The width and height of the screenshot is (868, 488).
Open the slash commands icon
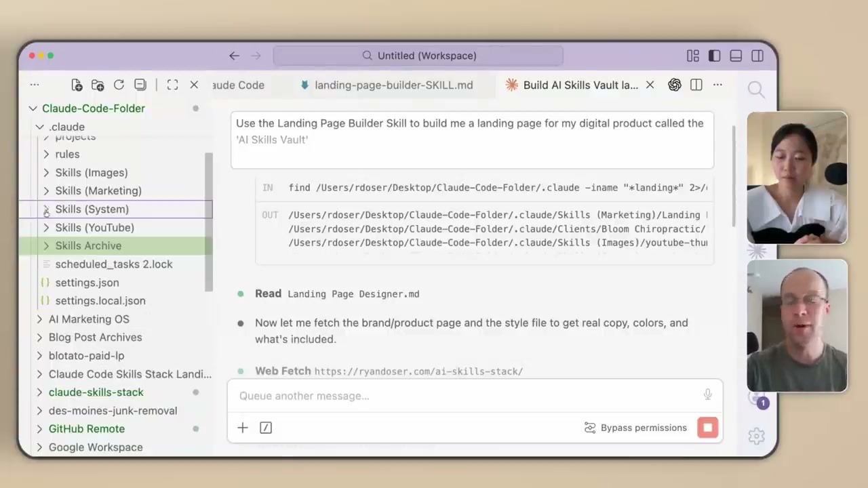[x=266, y=428]
